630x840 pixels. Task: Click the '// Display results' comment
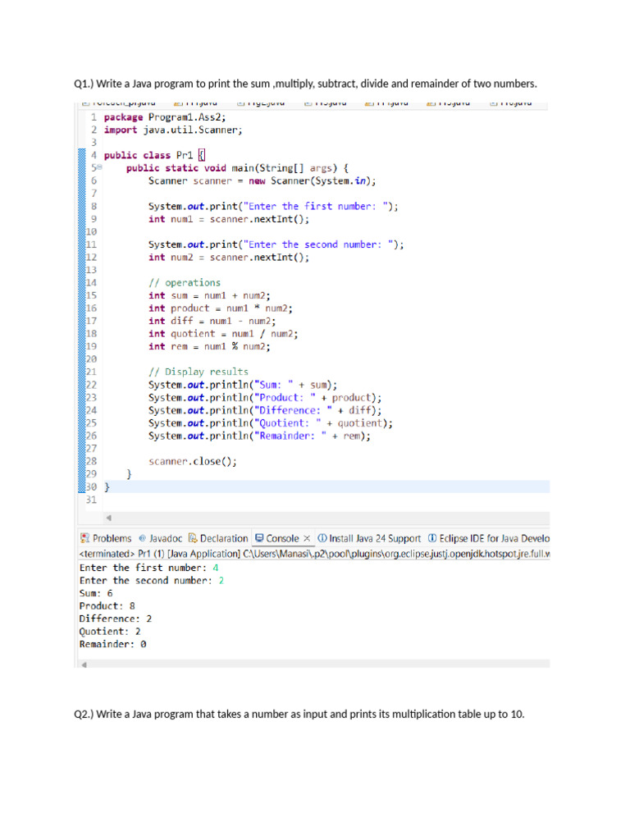[198, 372]
